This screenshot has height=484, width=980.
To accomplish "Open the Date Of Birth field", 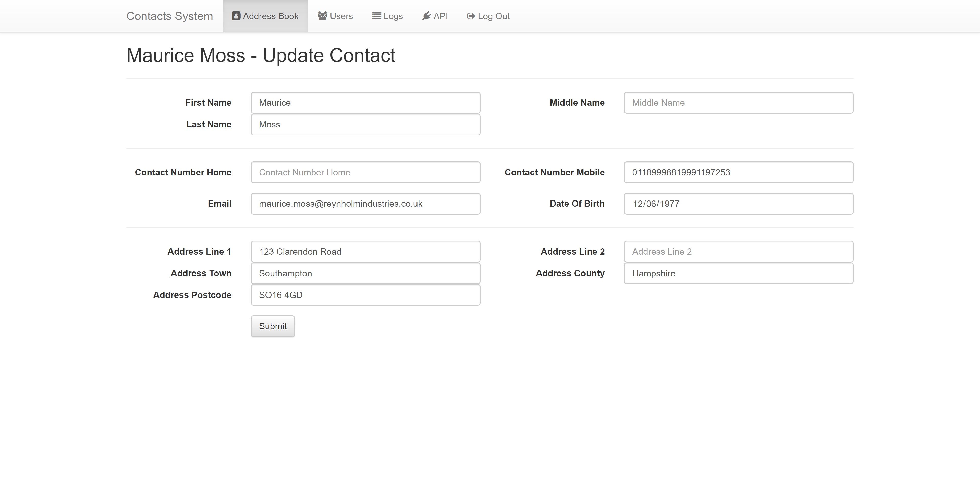I will (x=738, y=204).
